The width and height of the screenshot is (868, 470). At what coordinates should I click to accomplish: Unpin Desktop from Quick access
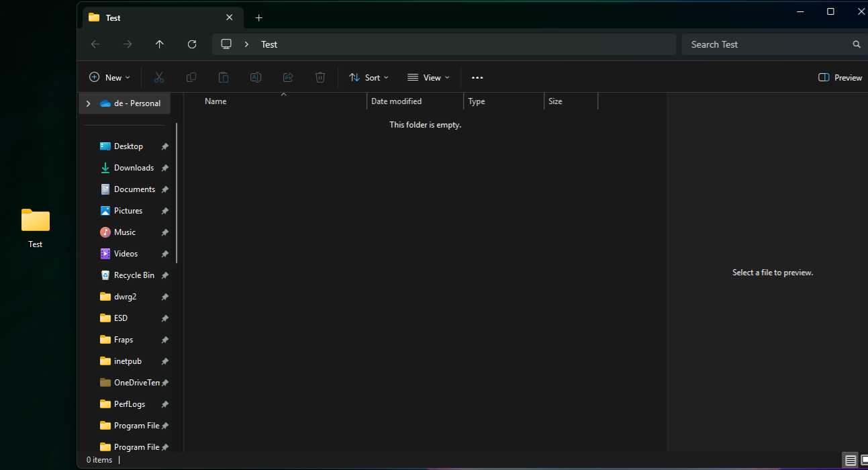click(x=164, y=146)
